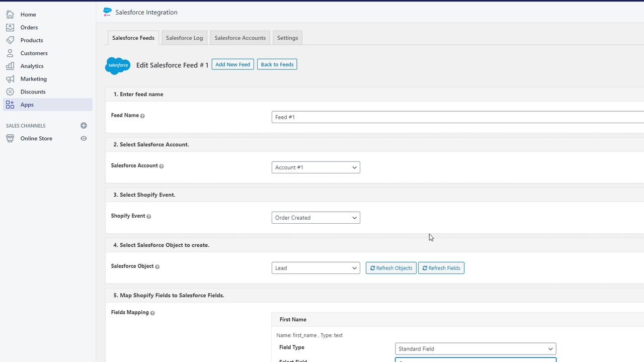The height and width of the screenshot is (362, 644).
Task: Open the Salesforce Object dropdown
Action: pos(315,267)
